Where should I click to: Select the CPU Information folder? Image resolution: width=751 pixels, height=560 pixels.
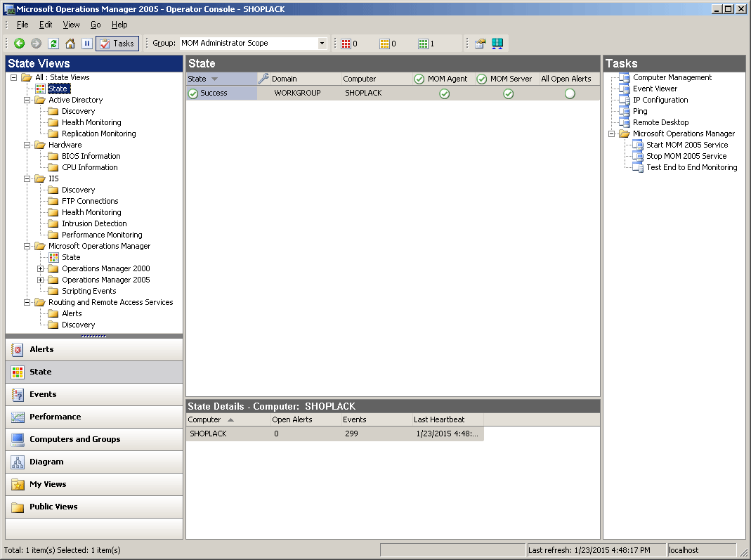(x=89, y=167)
